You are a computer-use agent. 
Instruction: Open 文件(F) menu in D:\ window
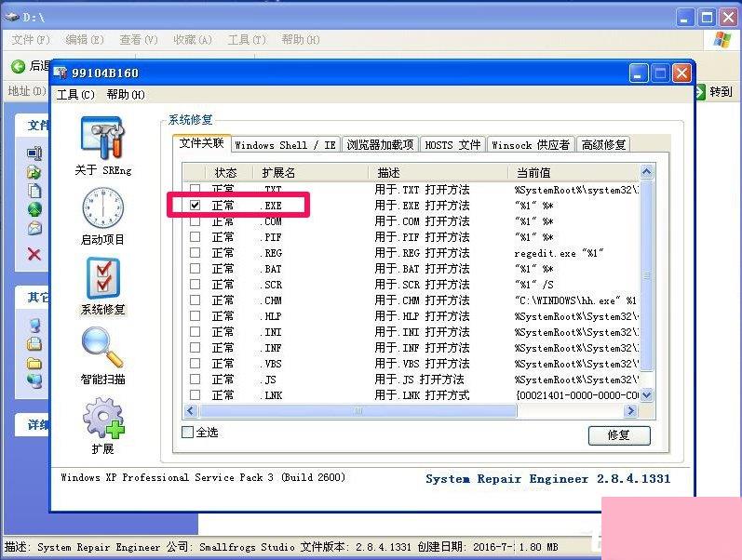tap(31, 40)
